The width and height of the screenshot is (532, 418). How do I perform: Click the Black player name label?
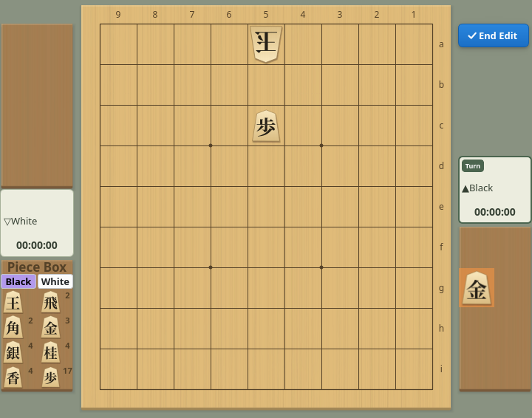click(x=477, y=188)
